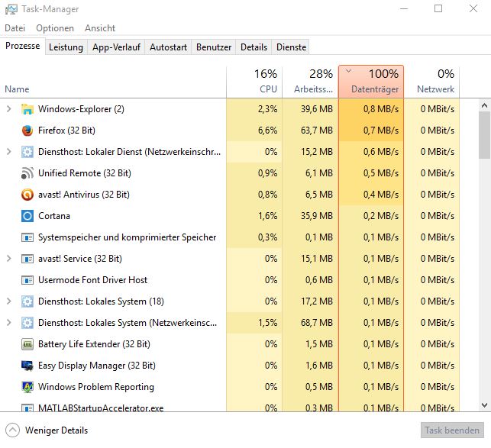Click the Diensthost Lokales System (Netzwerkeinsc... icon
The width and height of the screenshot is (491, 448).
(x=27, y=323)
